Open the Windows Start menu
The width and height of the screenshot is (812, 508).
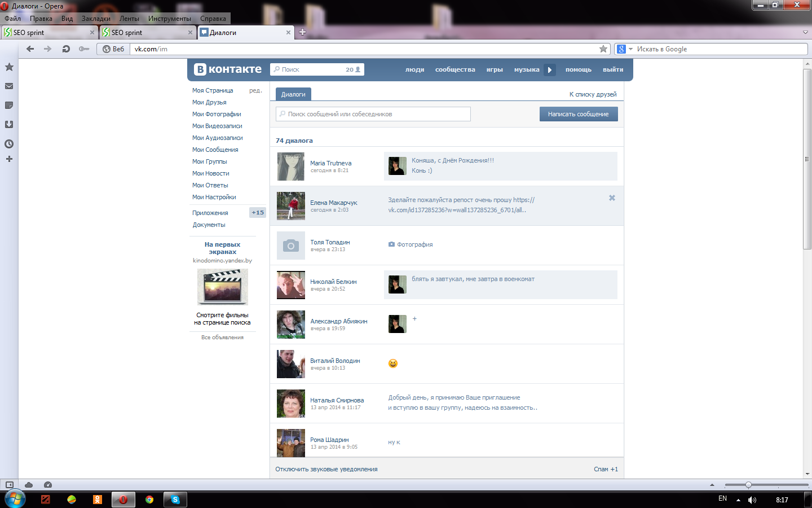pyautogui.click(x=15, y=500)
